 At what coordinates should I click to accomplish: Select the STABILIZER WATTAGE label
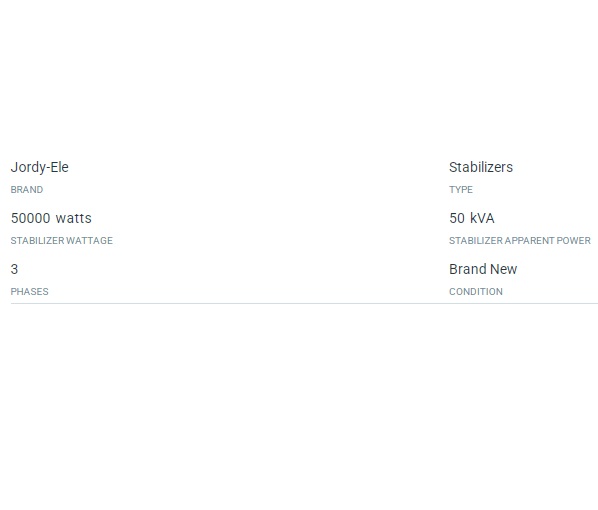62,241
